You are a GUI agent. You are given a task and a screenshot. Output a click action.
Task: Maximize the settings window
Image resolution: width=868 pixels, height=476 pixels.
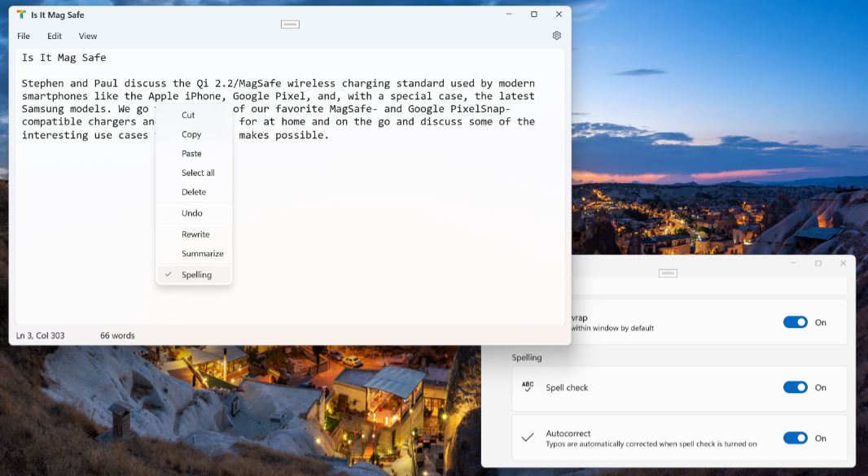coord(818,264)
